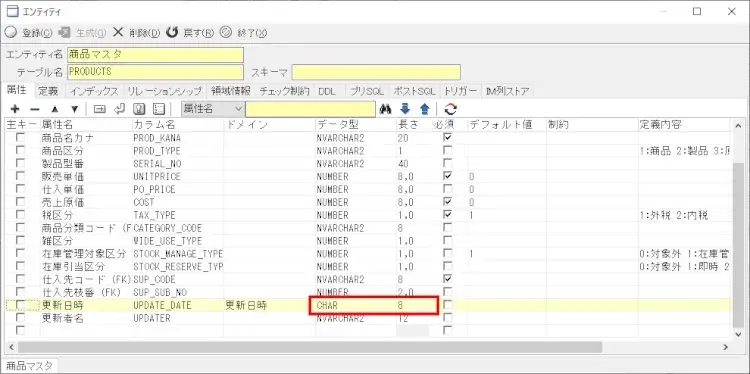Click the エンティティ名 input field
This screenshot has width=750, height=374.
(x=155, y=55)
